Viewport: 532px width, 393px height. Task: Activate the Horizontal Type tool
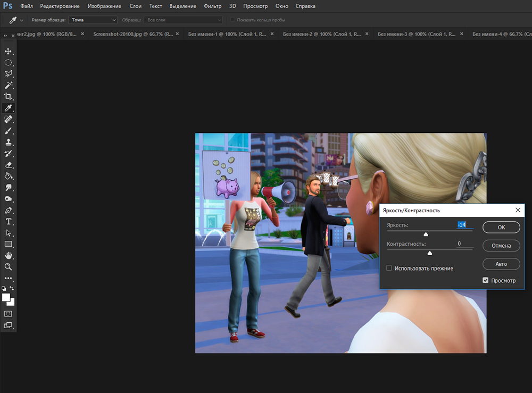point(8,221)
